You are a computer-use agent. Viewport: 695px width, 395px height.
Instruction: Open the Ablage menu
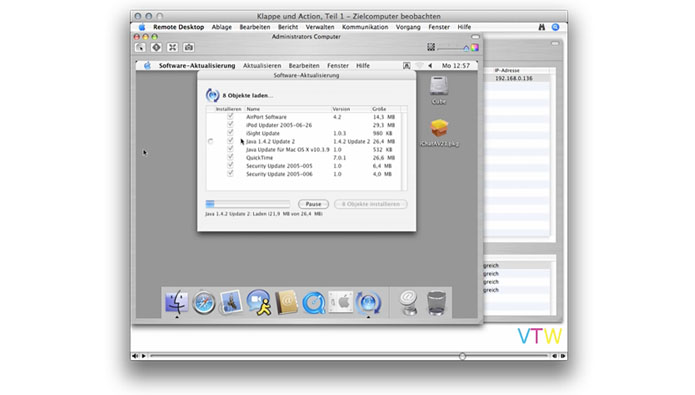click(x=222, y=27)
